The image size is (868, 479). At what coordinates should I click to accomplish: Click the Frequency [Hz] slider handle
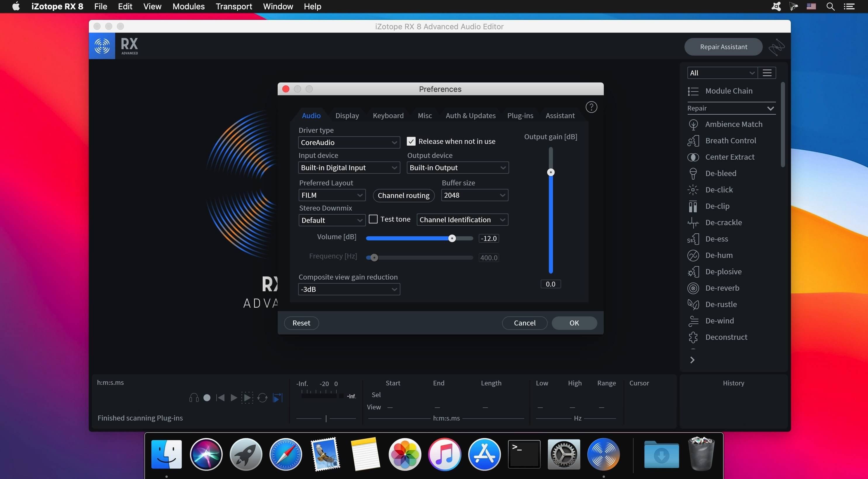pos(374,258)
